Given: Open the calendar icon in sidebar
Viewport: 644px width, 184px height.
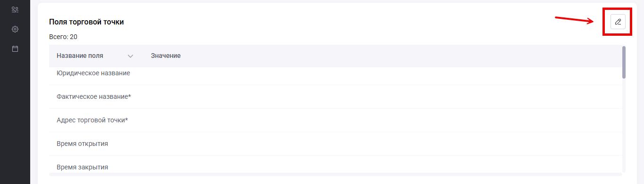Looking at the screenshot, I should click(x=15, y=48).
